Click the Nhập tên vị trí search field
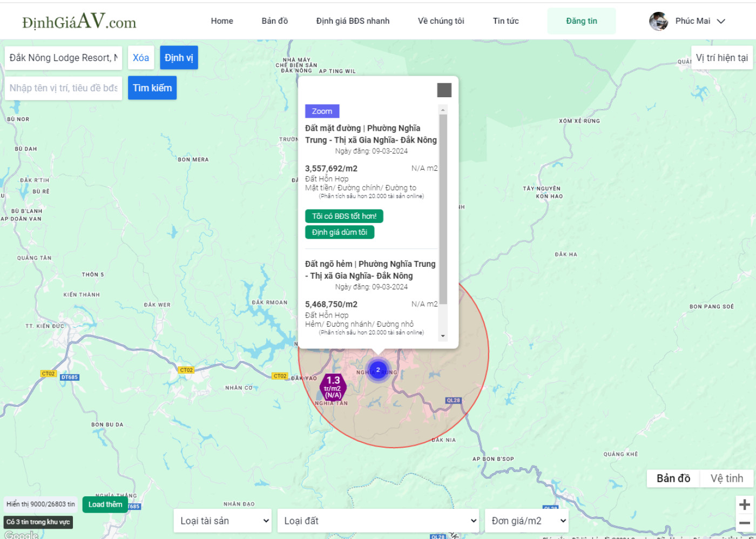756x539 pixels. pos(63,88)
